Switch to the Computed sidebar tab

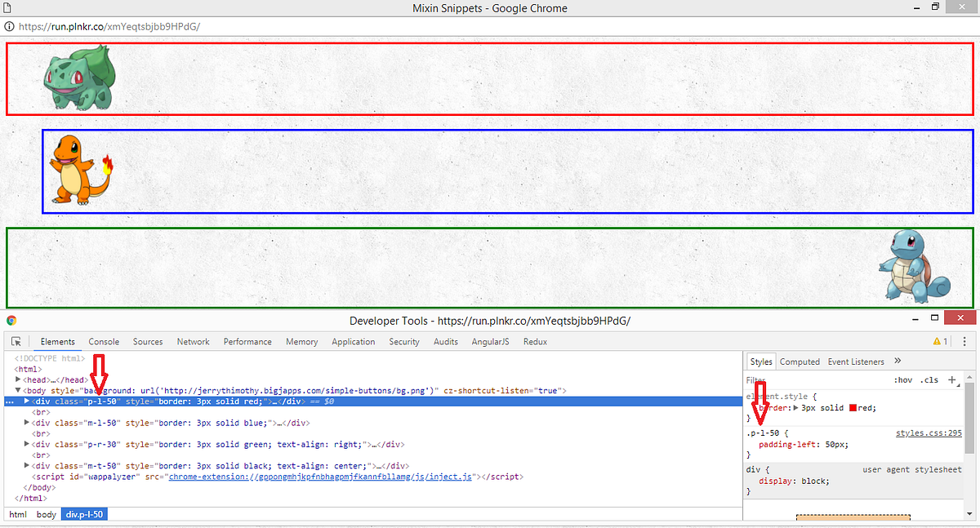[800, 362]
